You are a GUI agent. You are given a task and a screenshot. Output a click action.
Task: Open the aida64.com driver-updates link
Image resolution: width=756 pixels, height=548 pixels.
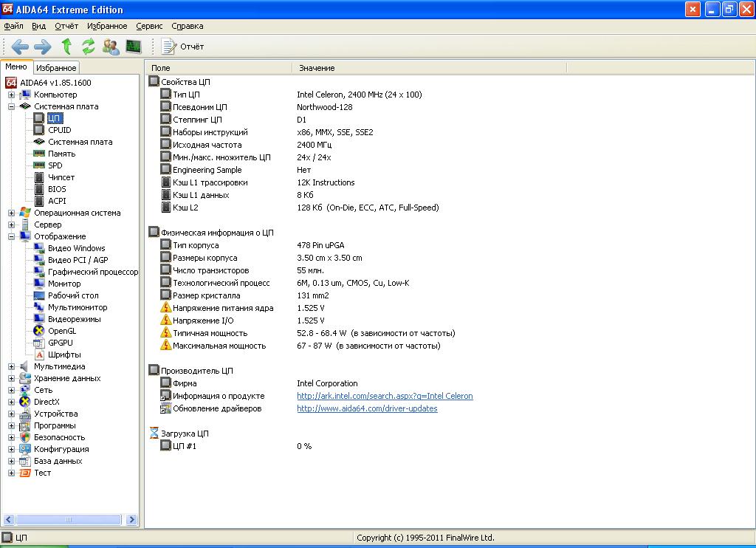click(367, 408)
